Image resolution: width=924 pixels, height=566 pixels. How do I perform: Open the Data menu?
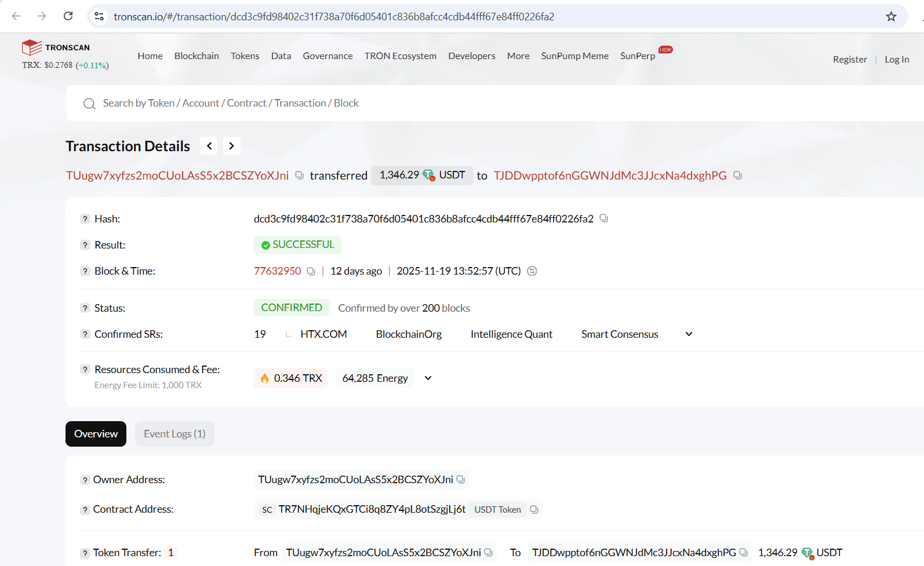pos(281,56)
